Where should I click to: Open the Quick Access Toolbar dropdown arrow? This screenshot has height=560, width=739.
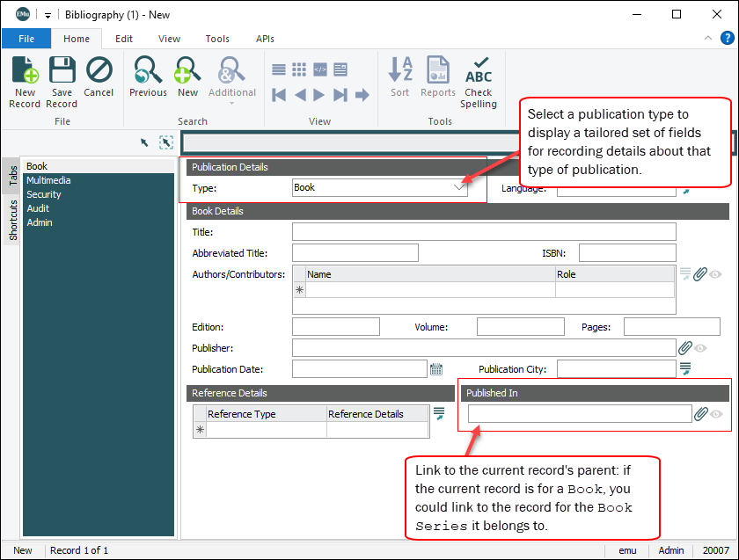(x=48, y=15)
